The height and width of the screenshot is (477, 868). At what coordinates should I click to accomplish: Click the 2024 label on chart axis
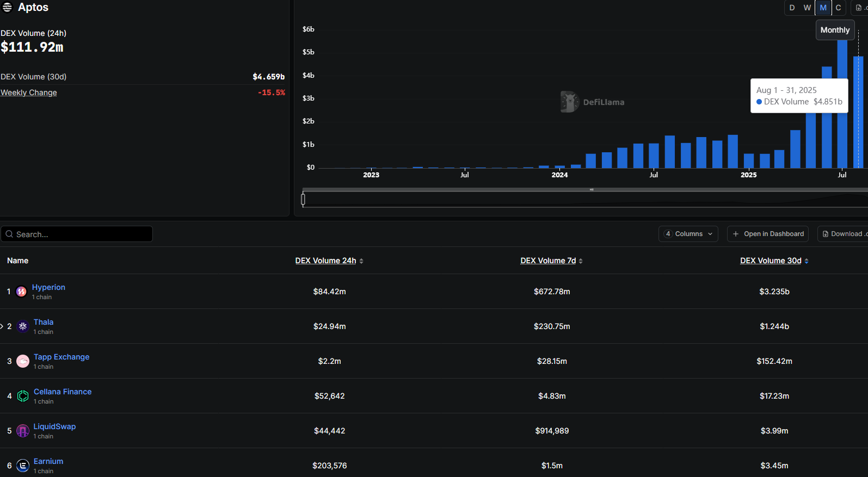(x=559, y=175)
